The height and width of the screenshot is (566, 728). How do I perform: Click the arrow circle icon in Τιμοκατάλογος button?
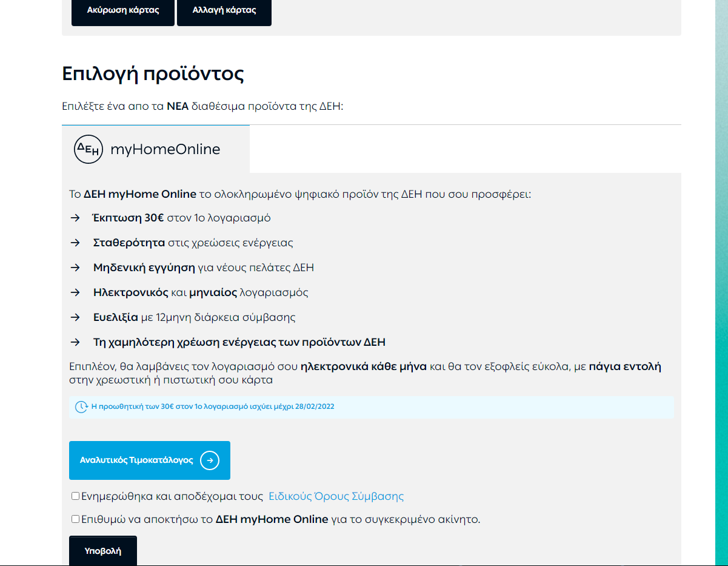click(210, 460)
